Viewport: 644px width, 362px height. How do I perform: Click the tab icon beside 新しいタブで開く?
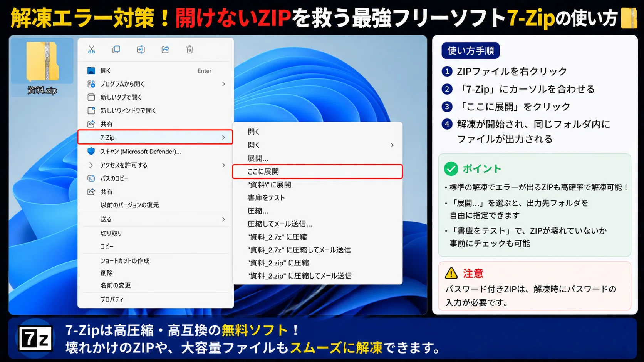click(91, 97)
